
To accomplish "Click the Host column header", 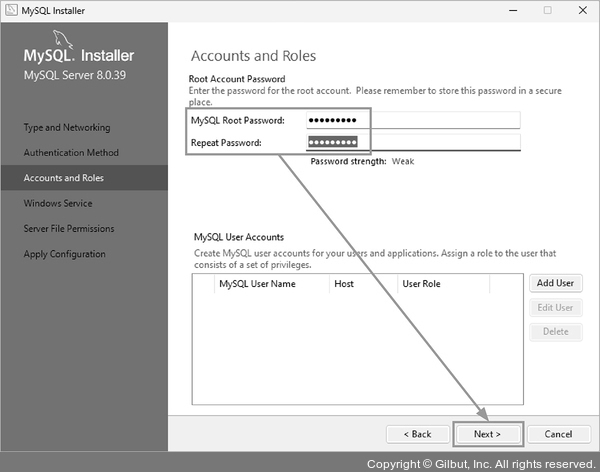I will click(x=344, y=284).
